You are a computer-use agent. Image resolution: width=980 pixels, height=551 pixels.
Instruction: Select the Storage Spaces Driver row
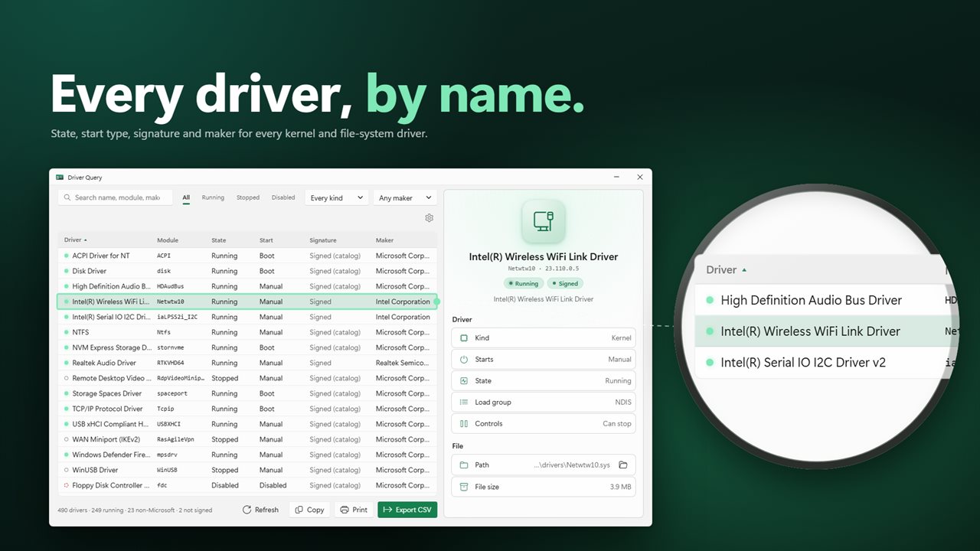tap(247, 393)
